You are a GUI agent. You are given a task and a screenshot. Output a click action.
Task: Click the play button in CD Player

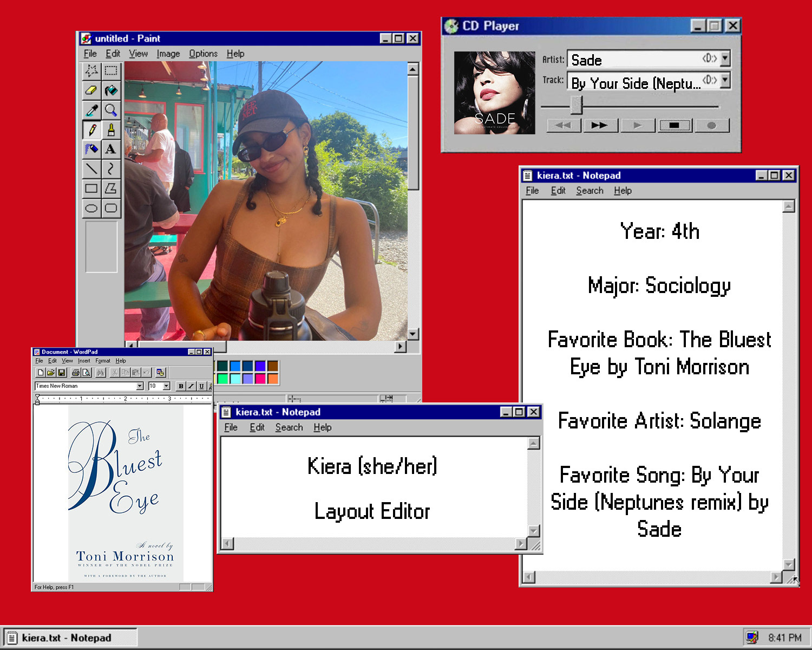637,125
